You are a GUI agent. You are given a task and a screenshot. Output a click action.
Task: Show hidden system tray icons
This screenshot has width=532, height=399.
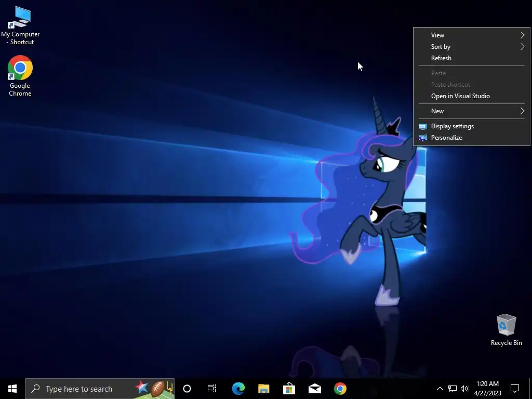(x=440, y=389)
